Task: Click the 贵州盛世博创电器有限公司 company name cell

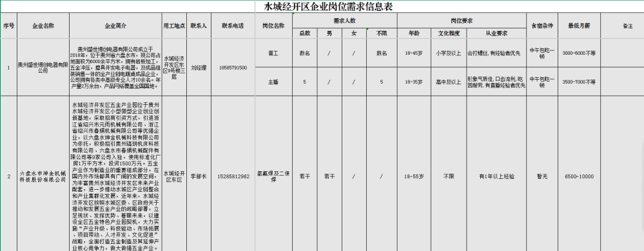Action: (43, 68)
